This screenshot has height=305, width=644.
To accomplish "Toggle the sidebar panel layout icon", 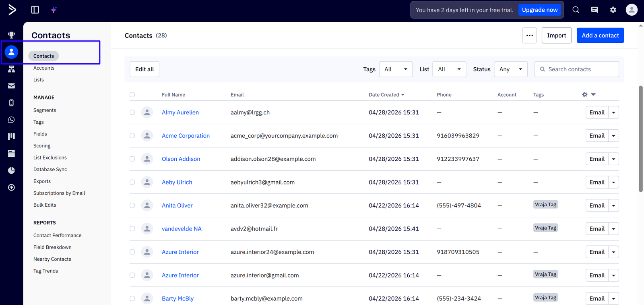I will click(35, 10).
